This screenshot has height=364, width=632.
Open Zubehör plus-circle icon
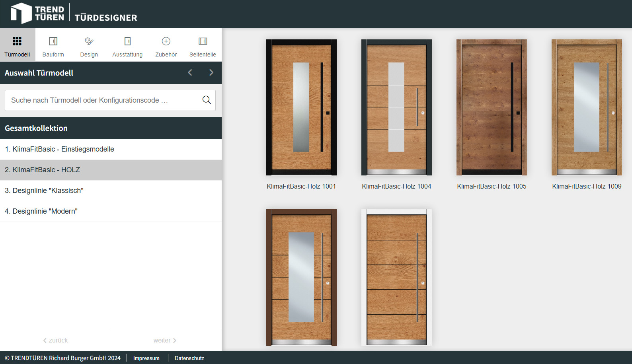point(166,41)
